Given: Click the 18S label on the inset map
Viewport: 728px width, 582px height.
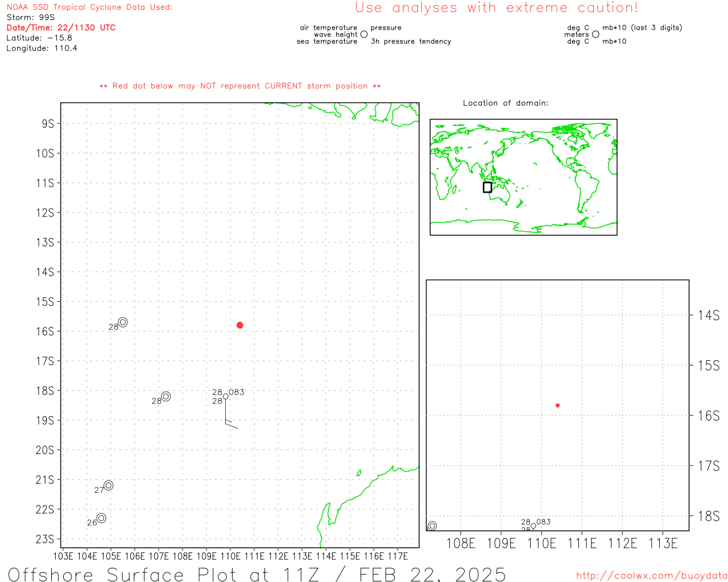Looking at the screenshot, I should coord(709,516).
